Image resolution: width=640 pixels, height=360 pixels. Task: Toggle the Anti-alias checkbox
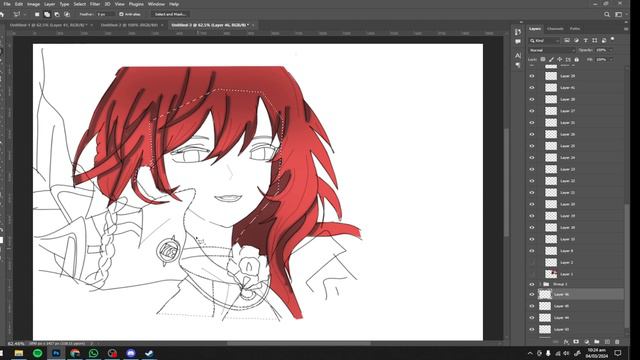click(121, 14)
